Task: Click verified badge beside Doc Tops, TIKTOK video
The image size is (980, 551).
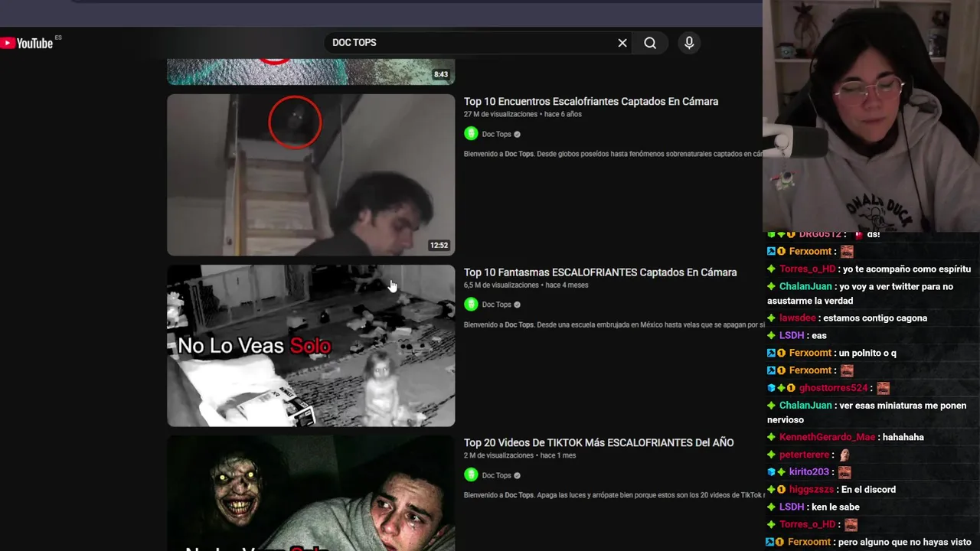Action: tap(517, 475)
